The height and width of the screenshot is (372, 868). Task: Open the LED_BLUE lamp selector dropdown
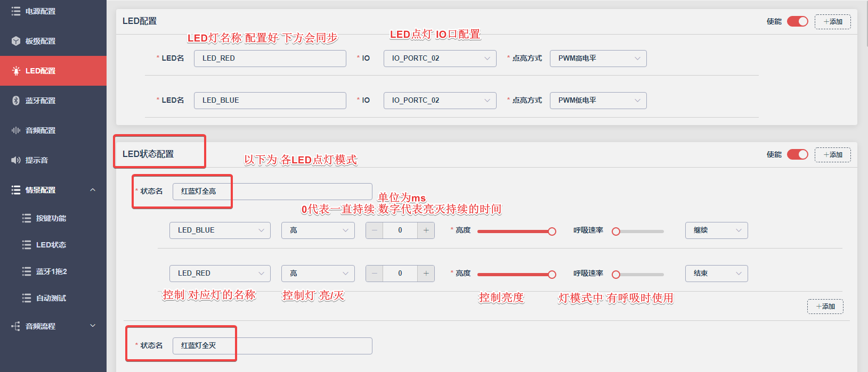pyautogui.click(x=220, y=230)
